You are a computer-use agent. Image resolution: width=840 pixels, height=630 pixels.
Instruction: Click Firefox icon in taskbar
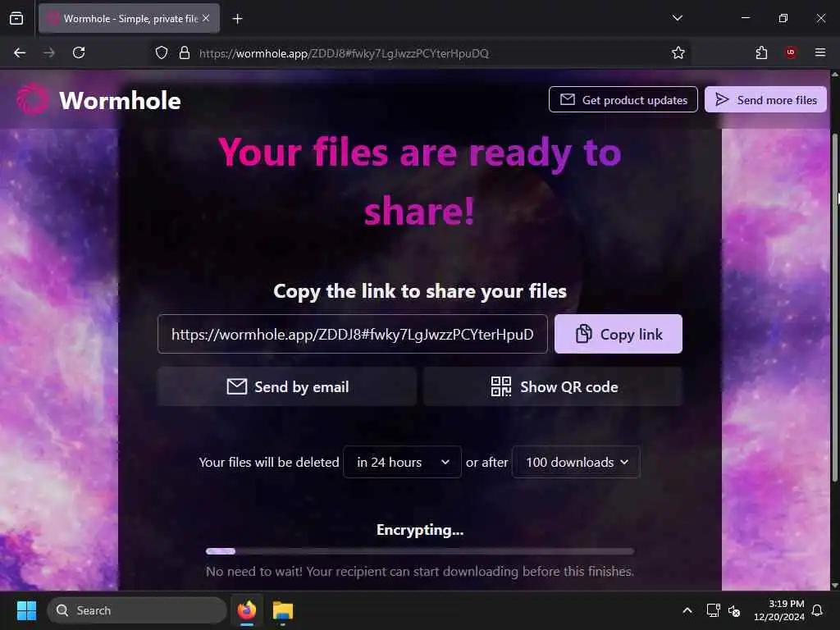click(246, 610)
